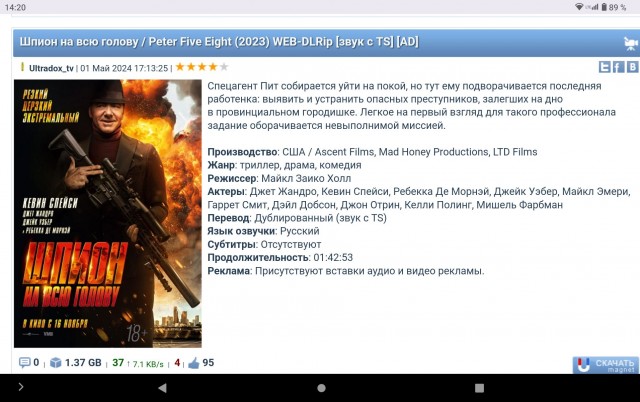Click the date 01 Май 2024 17:13:25
This screenshot has height=402, width=640.
click(124, 68)
